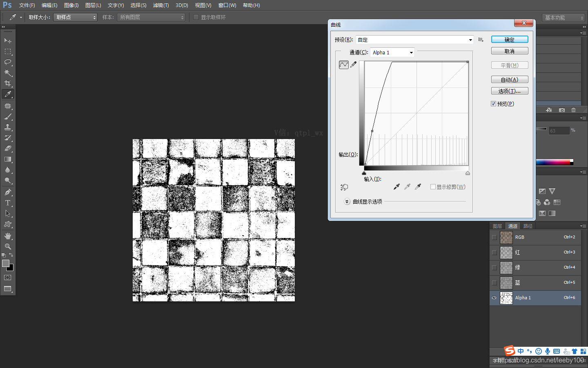Open the eyedropper tool preset picker
The height and width of the screenshot is (368, 588).
click(x=16, y=17)
